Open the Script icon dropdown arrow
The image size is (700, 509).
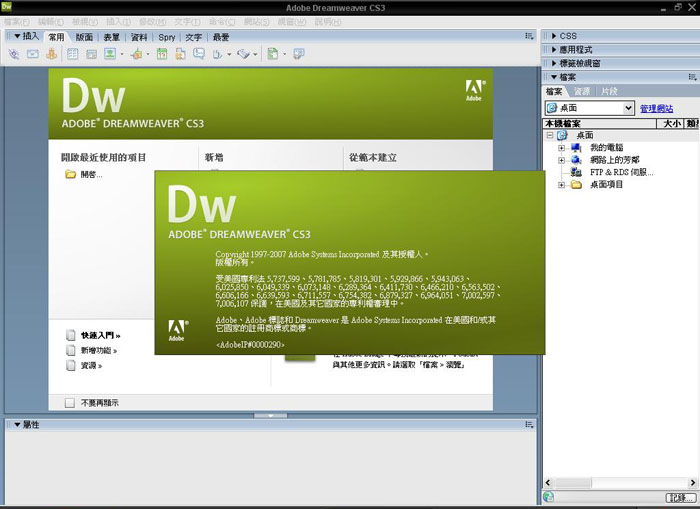255,54
